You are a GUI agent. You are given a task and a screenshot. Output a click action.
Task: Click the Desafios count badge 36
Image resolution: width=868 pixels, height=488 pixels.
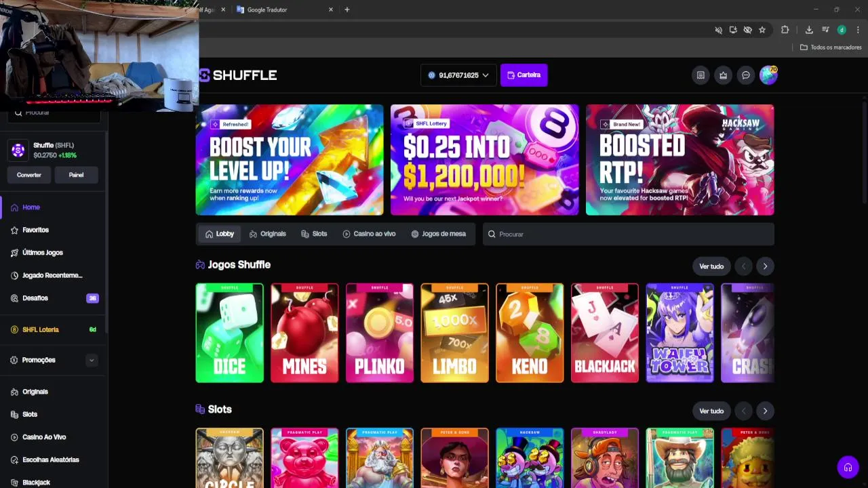click(x=92, y=298)
